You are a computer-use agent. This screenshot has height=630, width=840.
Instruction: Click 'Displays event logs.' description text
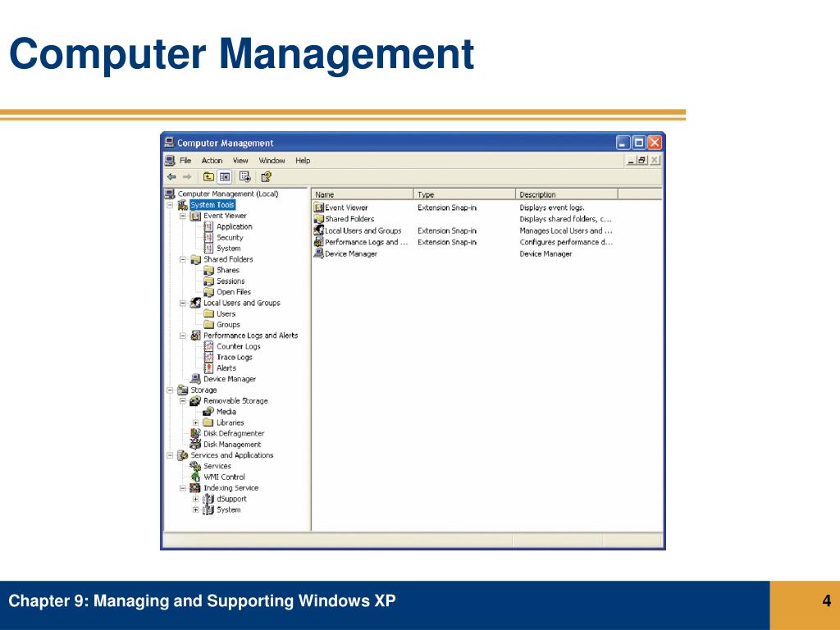pyautogui.click(x=552, y=208)
